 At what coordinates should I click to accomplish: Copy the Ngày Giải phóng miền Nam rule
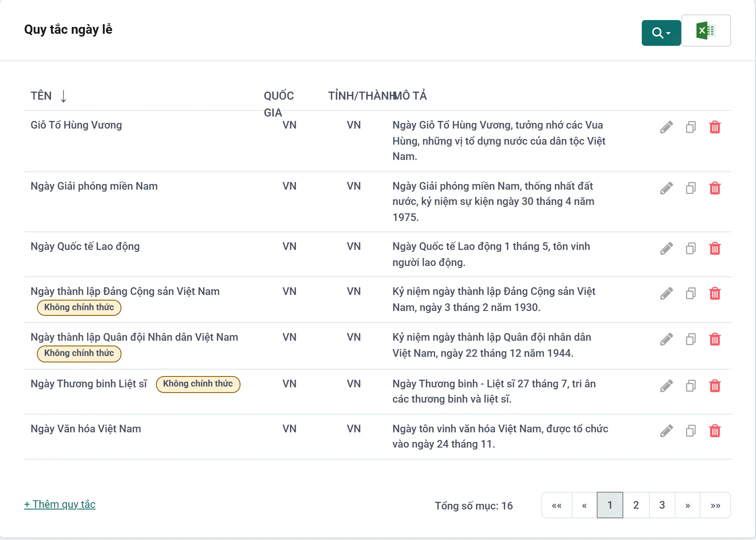pos(691,188)
